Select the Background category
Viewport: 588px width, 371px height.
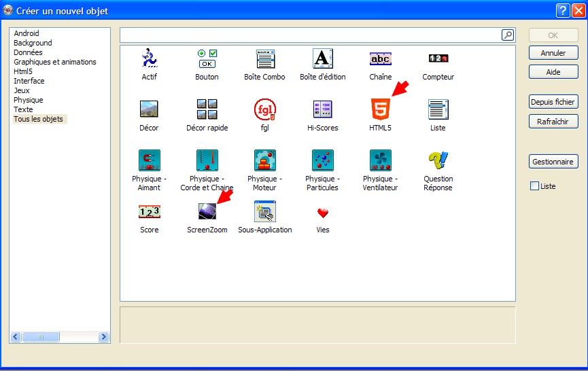click(33, 43)
